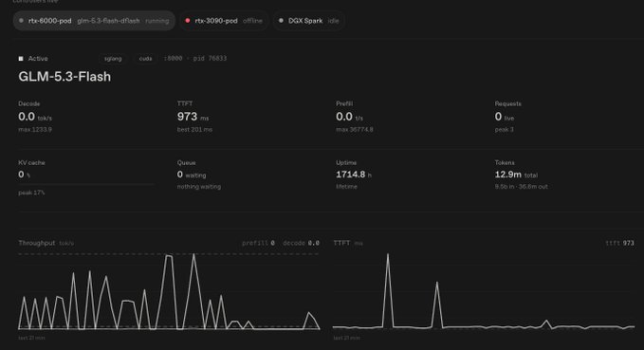Click the Requests 0 live value

(x=504, y=117)
